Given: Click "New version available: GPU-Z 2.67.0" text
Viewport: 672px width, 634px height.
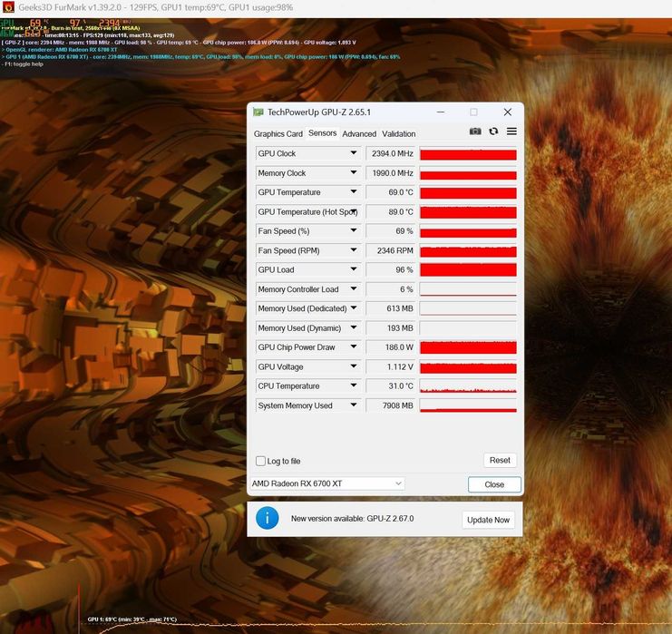Looking at the screenshot, I should (x=352, y=519).
